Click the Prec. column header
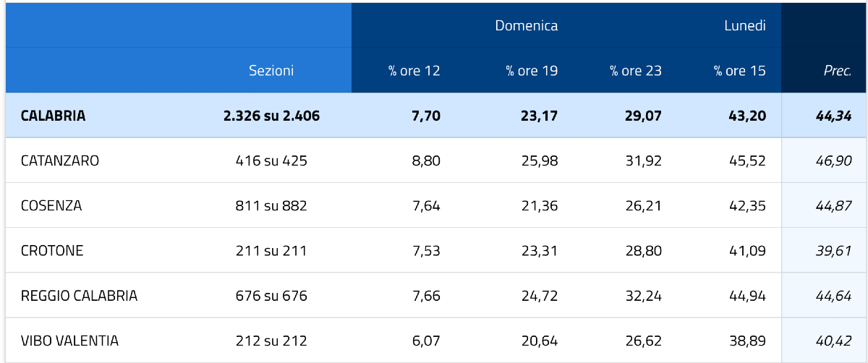 pos(837,71)
